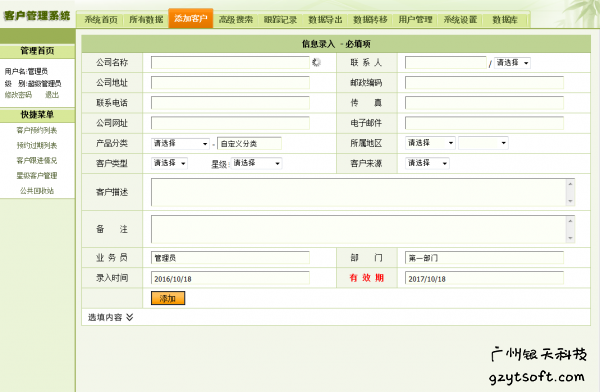The image size is (600, 392).
Task: Click the 自定义分类 text field
Action: click(249, 144)
